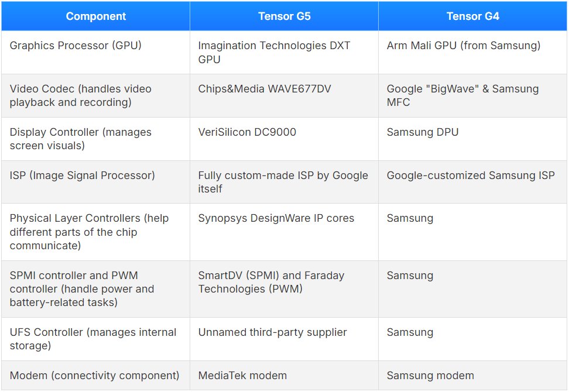Image resolution: width=569 pixels, height=392 pixels.
Task: Select the Google-customized Samsung ISP cell
Action: point(471,176)
